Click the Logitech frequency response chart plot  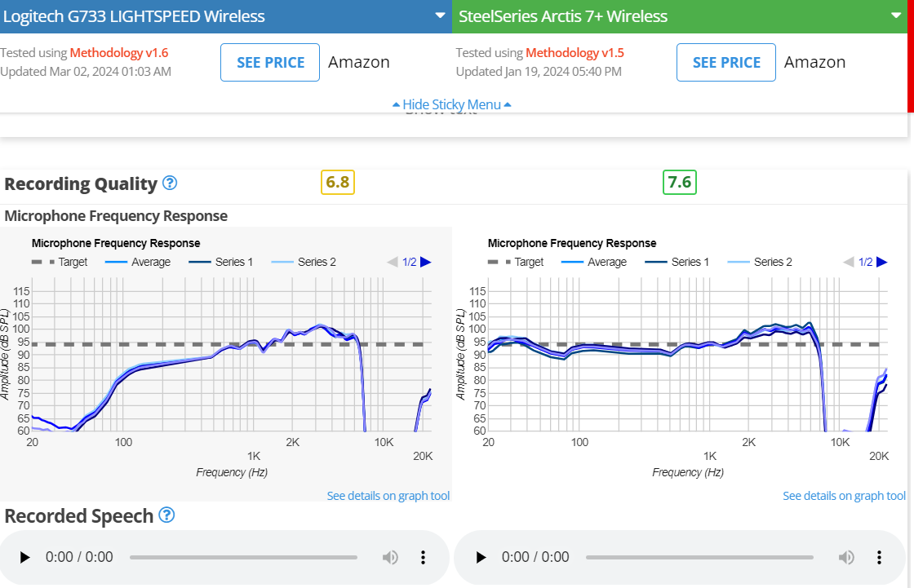(x=232, y=354)
